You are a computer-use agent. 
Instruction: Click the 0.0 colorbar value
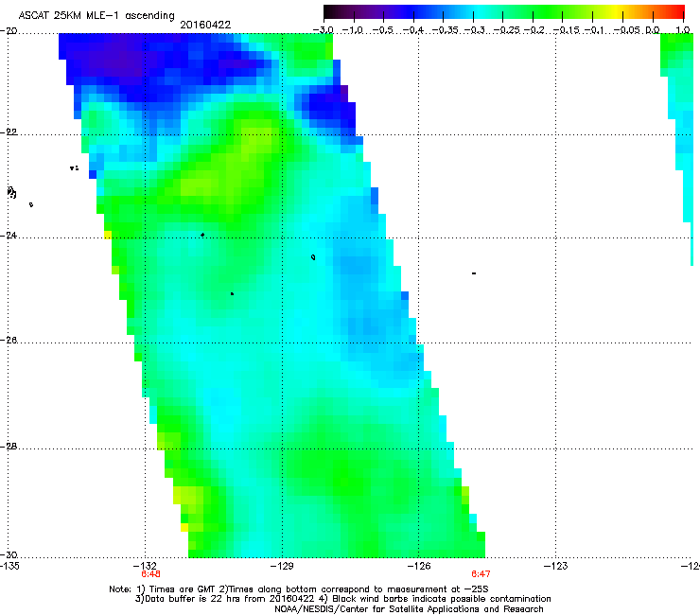coord(653,30)
